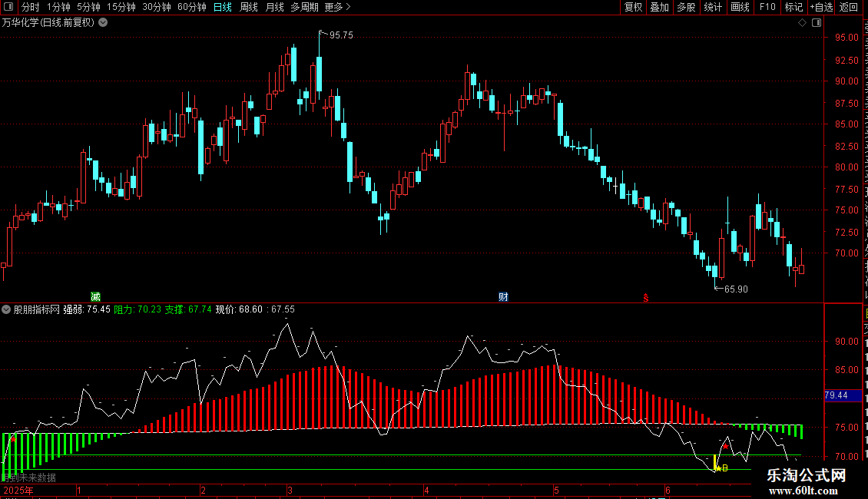868x499 pixels.
Task: Expand the 更多 periods menu
Action: 338,7
